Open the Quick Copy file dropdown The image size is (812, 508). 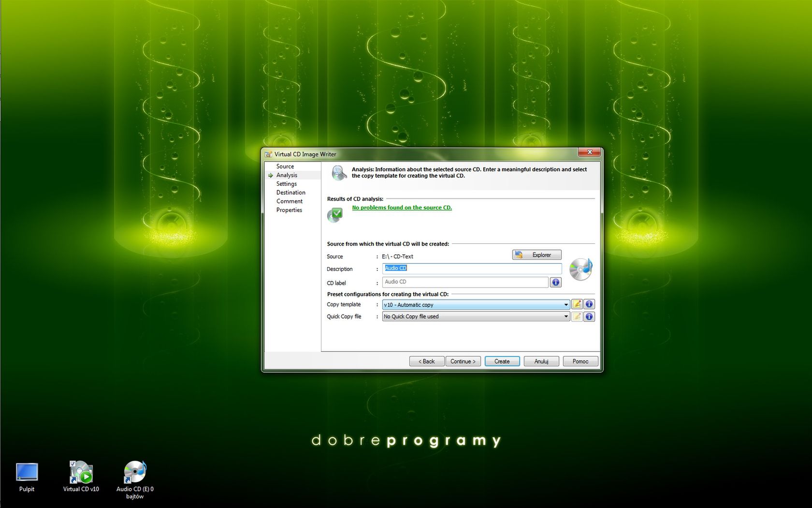tap(476, 316)
